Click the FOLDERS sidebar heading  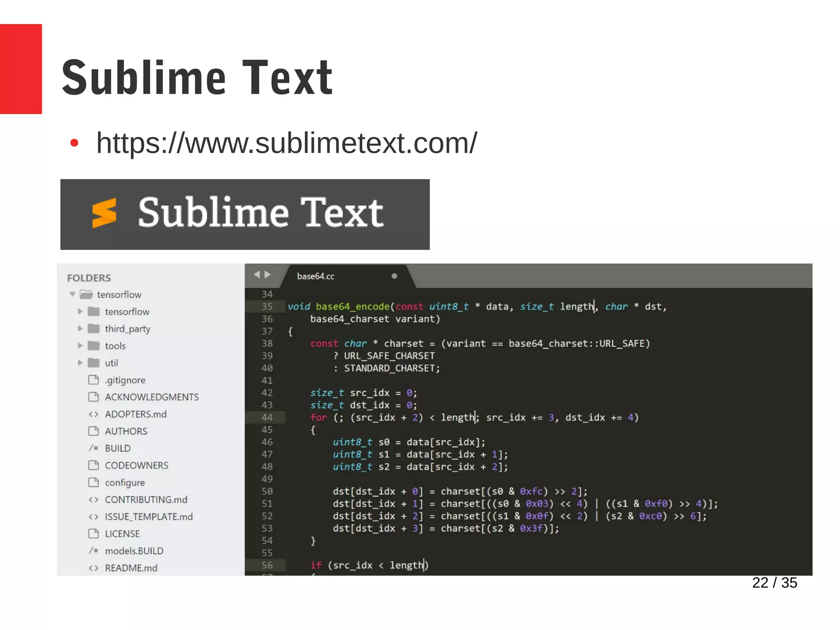89,278
